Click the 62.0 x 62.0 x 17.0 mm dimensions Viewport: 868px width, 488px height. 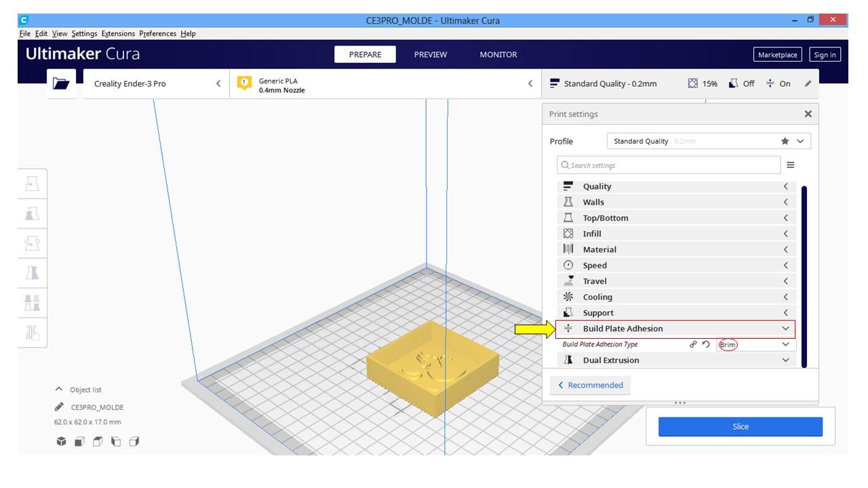pos(87,422)
